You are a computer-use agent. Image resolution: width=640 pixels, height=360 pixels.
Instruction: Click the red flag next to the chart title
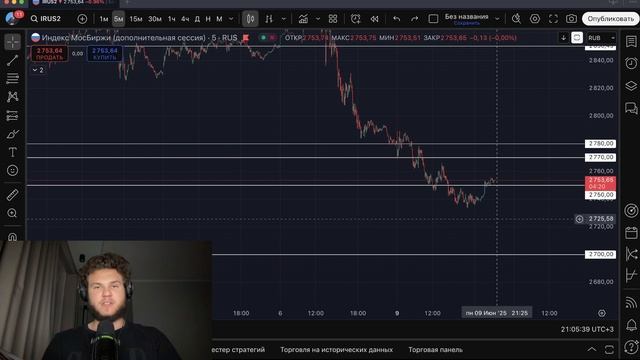[246, 38]
